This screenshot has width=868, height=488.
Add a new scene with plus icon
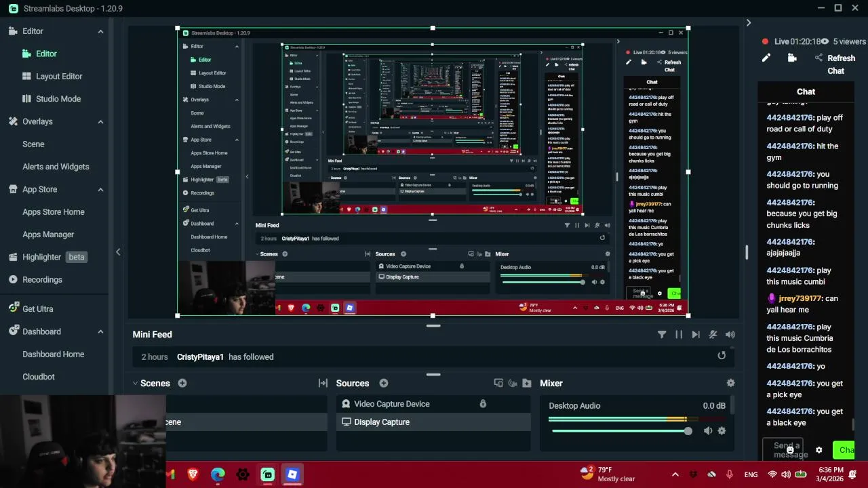coord(182,383)
